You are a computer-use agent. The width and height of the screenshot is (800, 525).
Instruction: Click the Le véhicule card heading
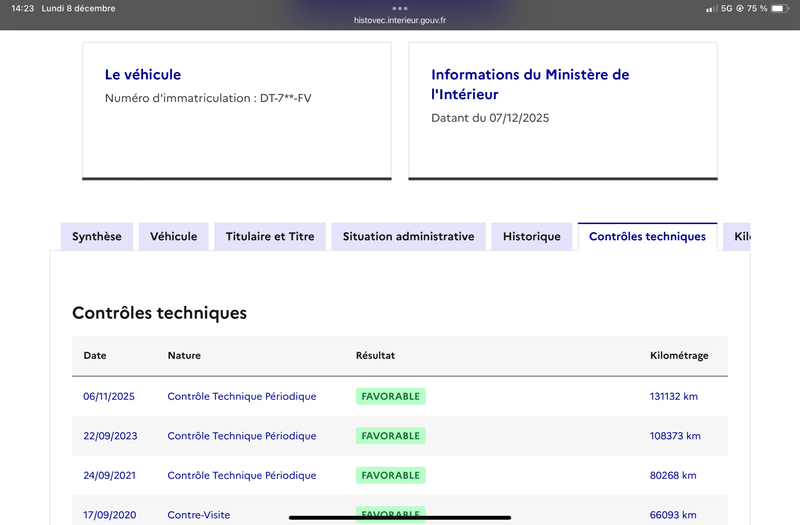143,75
